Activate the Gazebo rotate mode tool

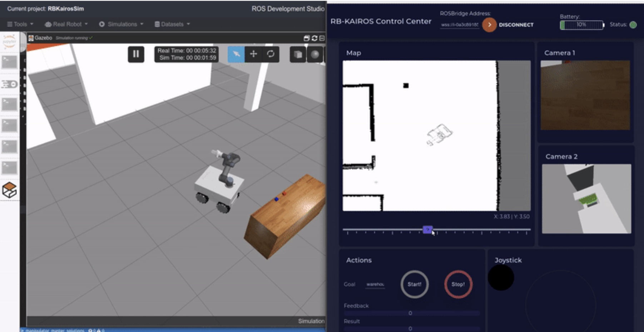pos(271,54)
